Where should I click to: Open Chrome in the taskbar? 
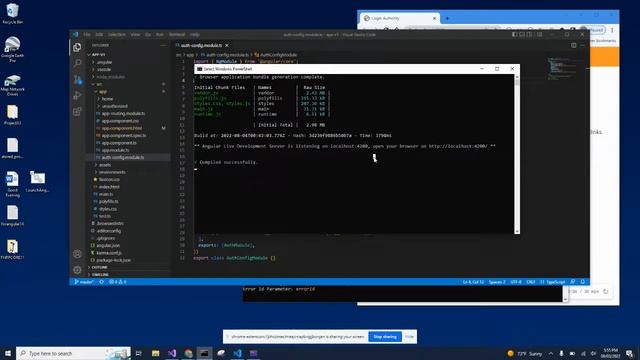coord(188,353)
